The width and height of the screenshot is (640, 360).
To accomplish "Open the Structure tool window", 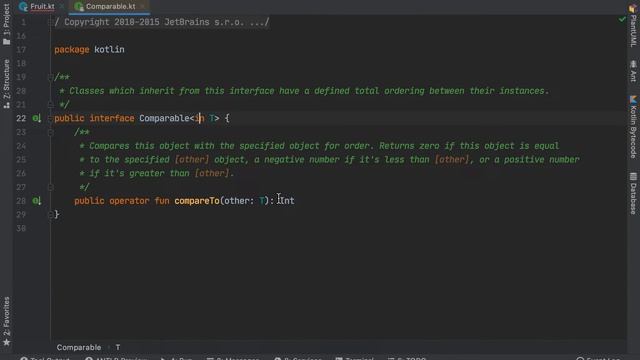I will coord(7,84).
